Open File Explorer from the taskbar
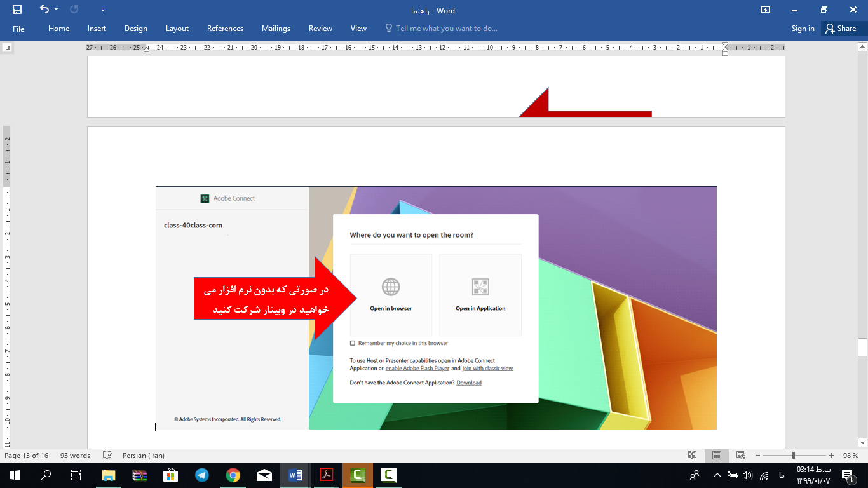Image resolution: width=868 pixels, height=488 pixels. 109,475
